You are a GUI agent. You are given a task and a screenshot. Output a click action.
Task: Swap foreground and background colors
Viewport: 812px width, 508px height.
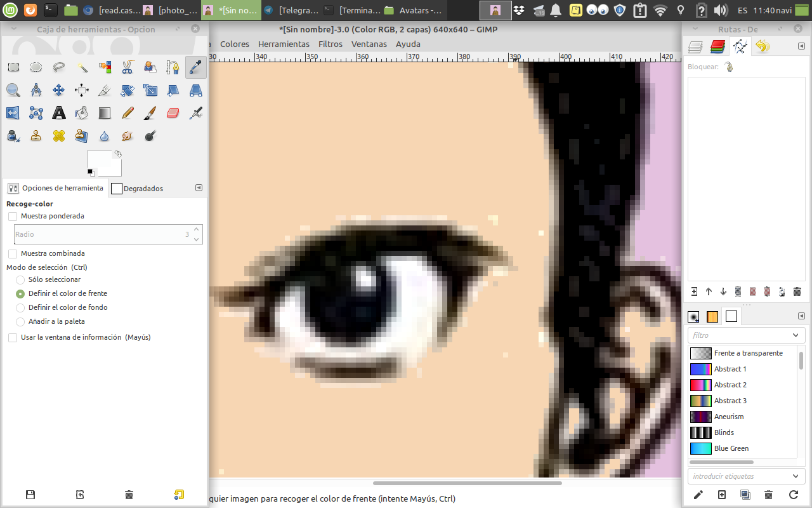coord(117,154)
